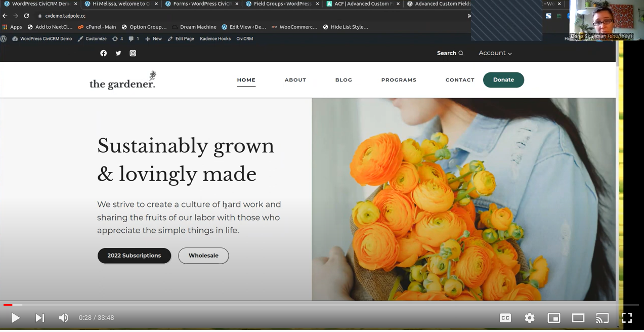Cast the video to a device
The image size is (644, 332).
click(x=603, y=318)
